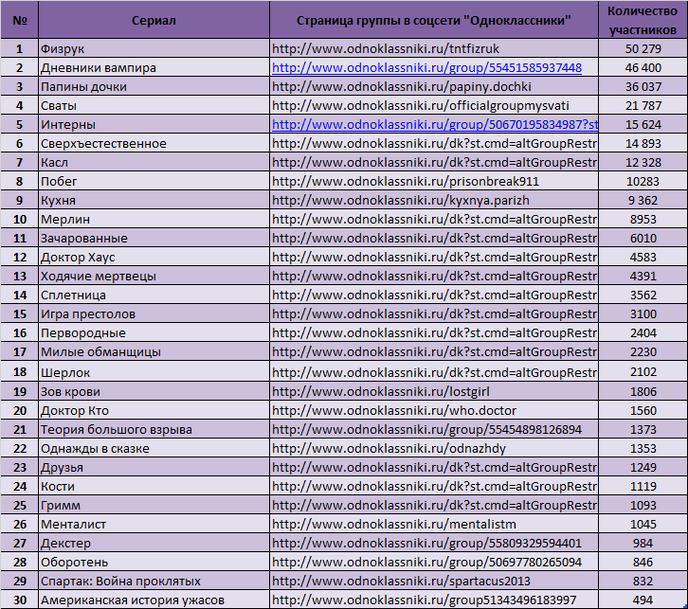688x609 pixels.
Task: Select the prisonbreak911 URL cell
Action: [434, 181]
